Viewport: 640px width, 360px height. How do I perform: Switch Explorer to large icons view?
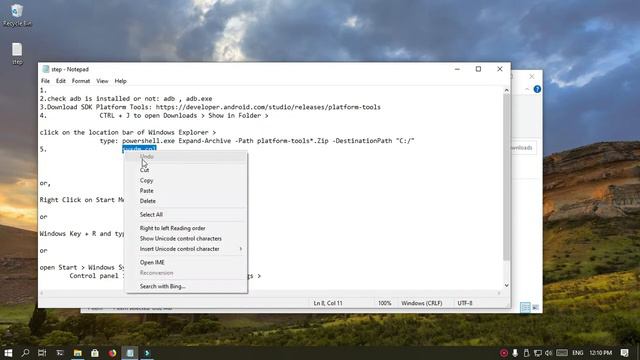536,307
